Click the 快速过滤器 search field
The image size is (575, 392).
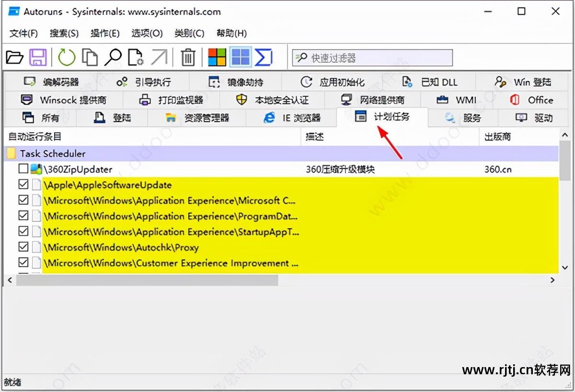[372, 58]
